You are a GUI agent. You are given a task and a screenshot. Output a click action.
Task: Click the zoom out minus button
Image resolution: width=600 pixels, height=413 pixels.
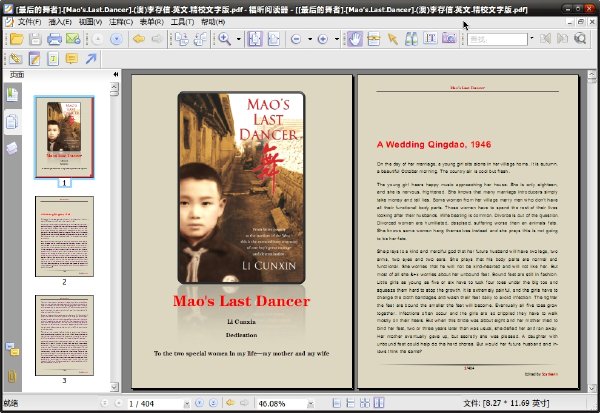(296, 39)
